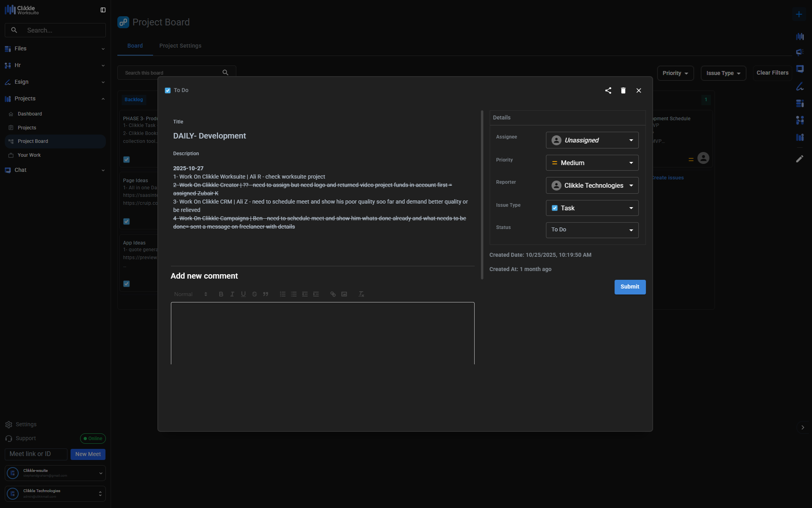
Task: Click the clear formatting icon
Action: 361,294
